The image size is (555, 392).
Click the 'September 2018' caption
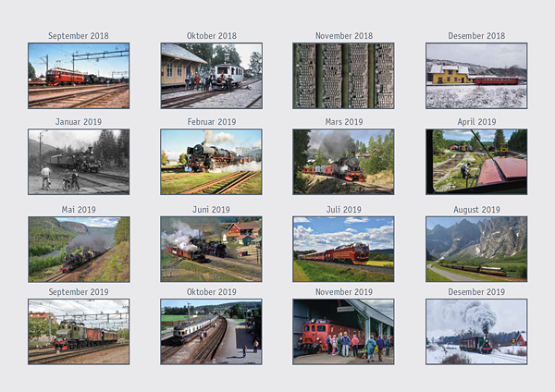click(x=79, y=36)
